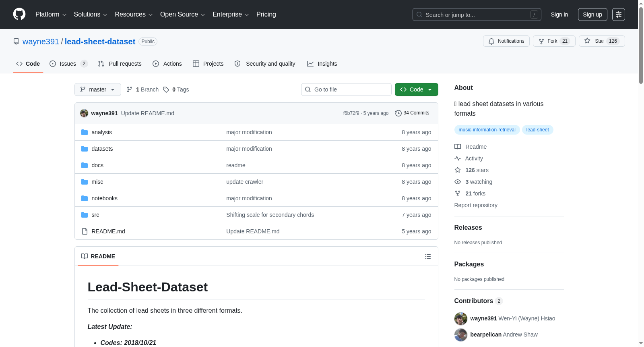The image size is (644, 347).
Task: Open the src folder icon
Action: click(85, 215)
